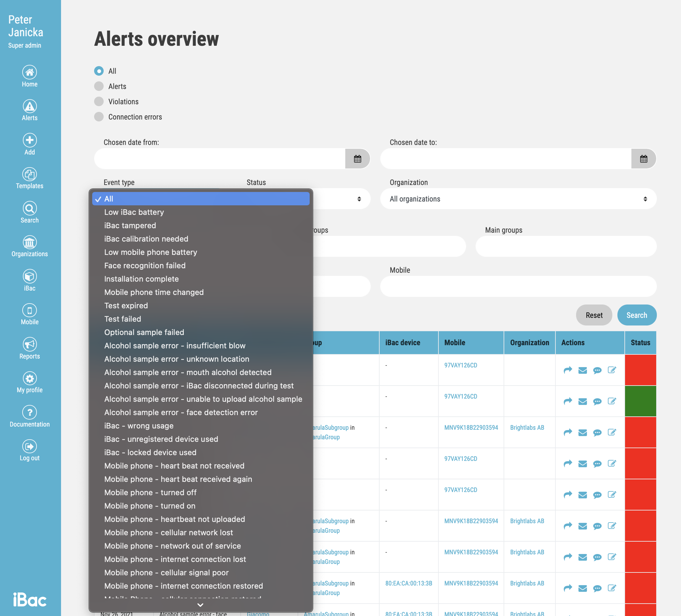This screenshot has height=616, width=681.
Task: Click edit icon in second table row
Action: tap(611, 401)
